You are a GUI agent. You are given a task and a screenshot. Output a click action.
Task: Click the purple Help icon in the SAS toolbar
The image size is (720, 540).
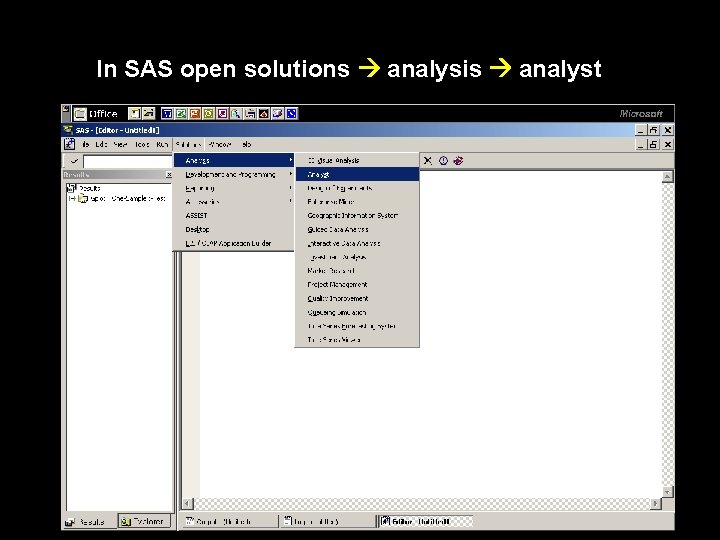458,160
